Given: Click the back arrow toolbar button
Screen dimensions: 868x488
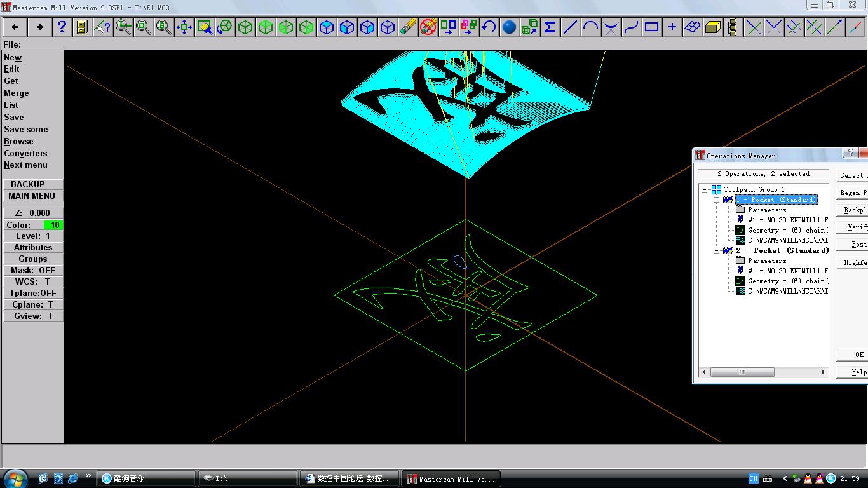Looking at the screenshot, I should coord(15,27).
